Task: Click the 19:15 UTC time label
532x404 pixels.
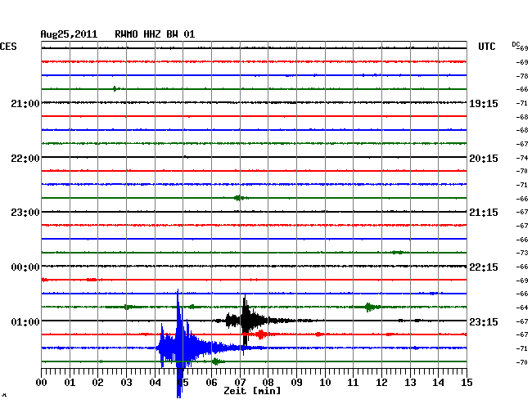Action: pyautogui.click(x=484, y=104)
